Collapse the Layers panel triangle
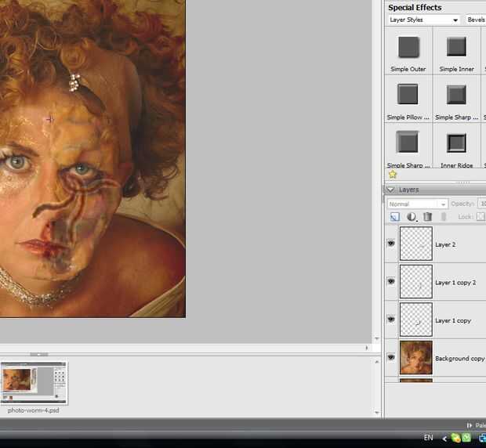 click(391, 190)
